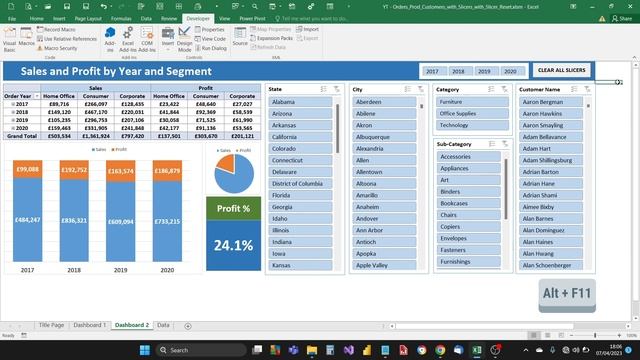640x360 pixels.
Task: Clear filter on Customer Name slicer
Action: pyautogui.click(x=587, y=89)
